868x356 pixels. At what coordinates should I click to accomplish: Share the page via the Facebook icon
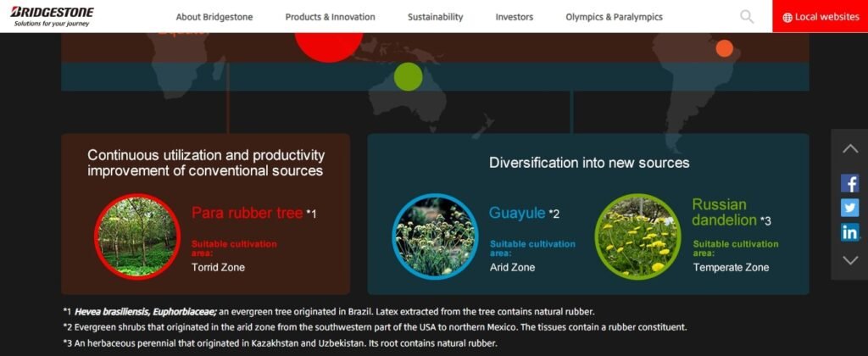point(849,183)
